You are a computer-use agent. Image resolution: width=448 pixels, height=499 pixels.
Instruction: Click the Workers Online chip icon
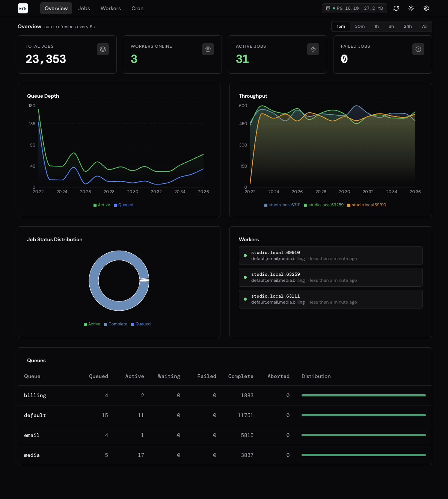[x=208, y=49]
